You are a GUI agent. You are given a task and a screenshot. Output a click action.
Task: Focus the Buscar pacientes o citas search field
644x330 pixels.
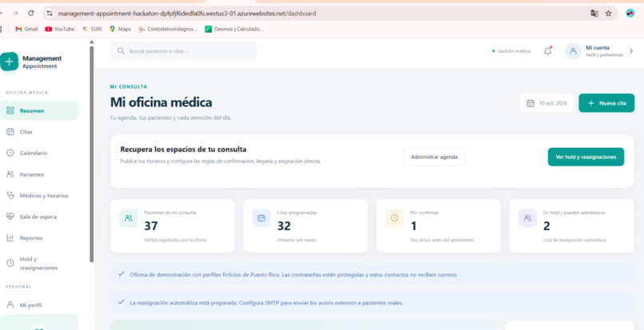184,51
